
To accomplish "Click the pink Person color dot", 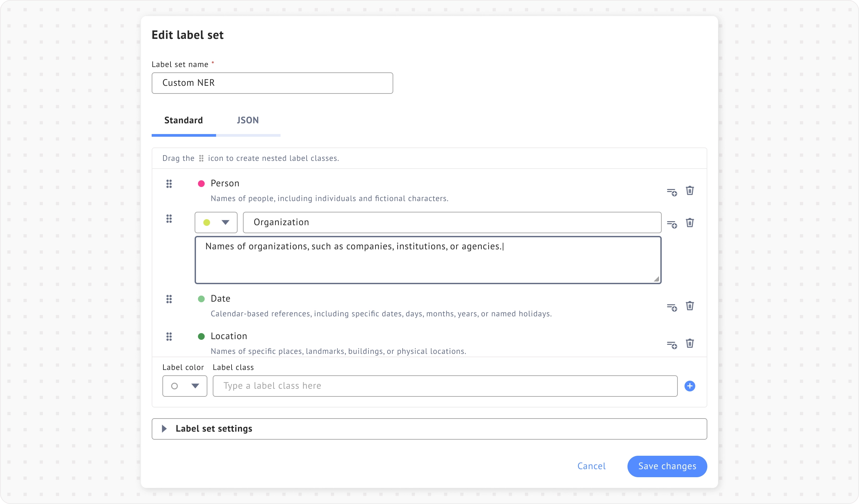I will 201,184.
